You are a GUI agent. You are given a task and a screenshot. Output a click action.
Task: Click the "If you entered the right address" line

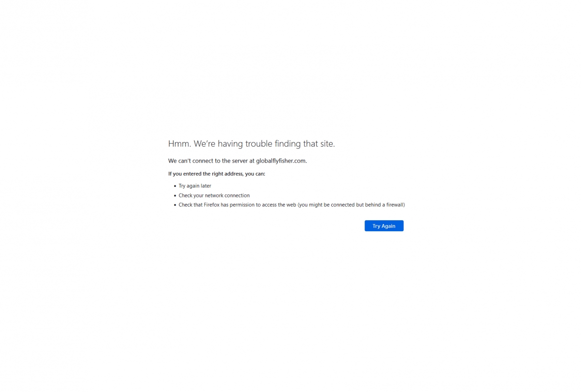216,174
